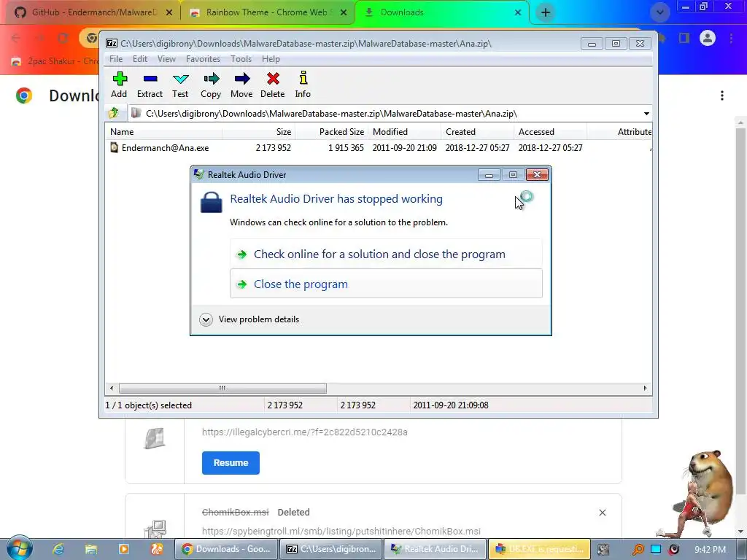Click the Test archive icon
This screenshot has height=560, width=747.
pos(181,85)
